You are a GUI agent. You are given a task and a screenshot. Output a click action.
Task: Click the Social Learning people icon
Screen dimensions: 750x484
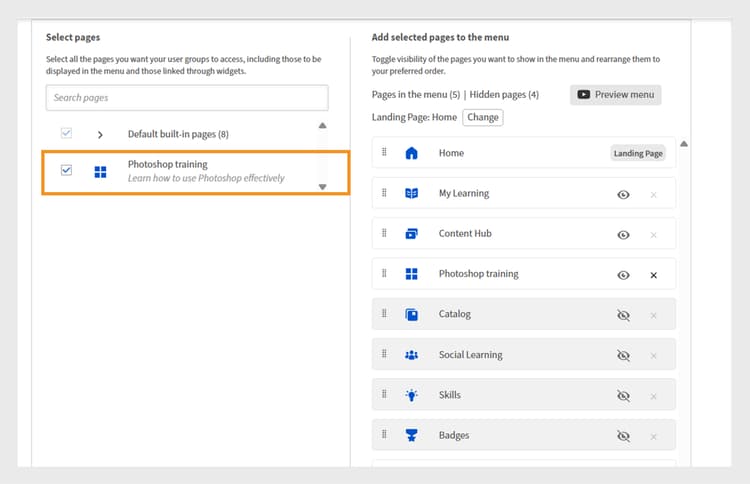tap(411, 355)
